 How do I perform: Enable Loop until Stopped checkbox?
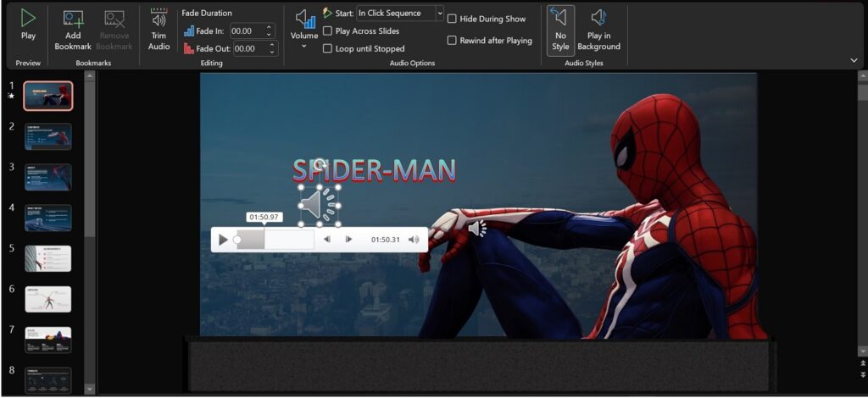pos(328,48)
